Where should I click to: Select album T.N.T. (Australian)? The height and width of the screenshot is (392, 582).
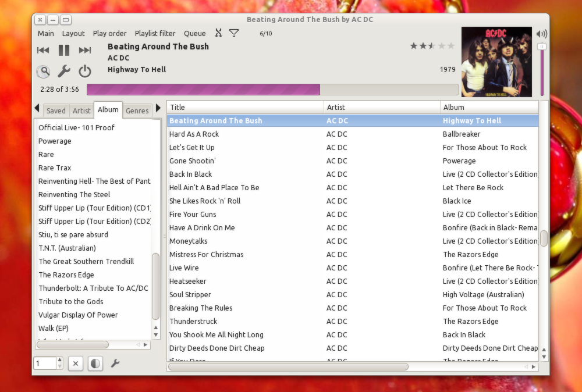pos(67,248)
